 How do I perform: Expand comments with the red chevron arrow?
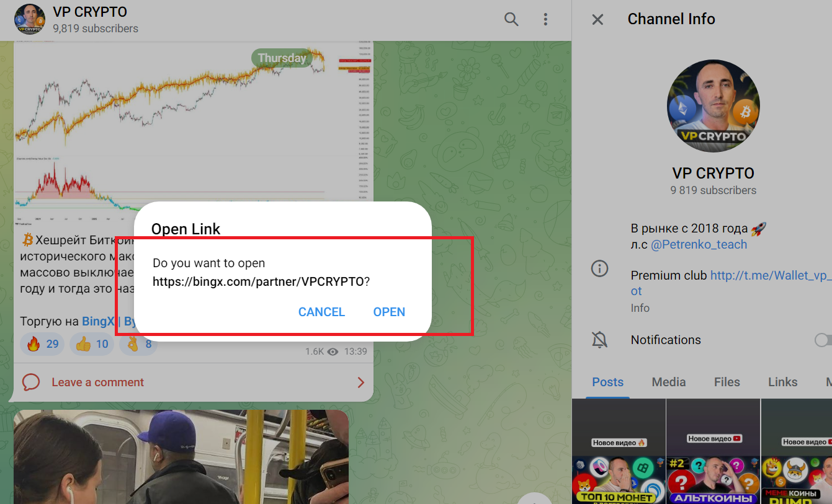pos(360,382)
